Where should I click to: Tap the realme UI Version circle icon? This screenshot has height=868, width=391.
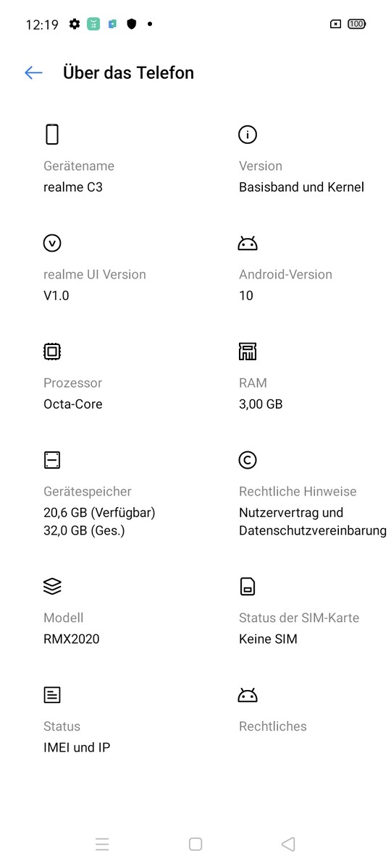pyautogui.click(x=52, y=243)
